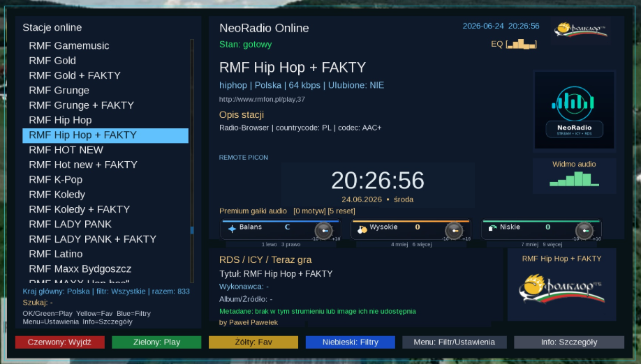The height and width of the screenshot is (364, 641).
Task: Click the Żółty: Fav yellow button
Action: 253,342
